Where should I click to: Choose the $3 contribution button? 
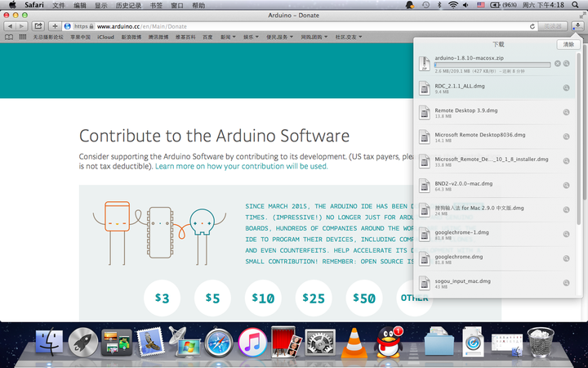(x=162, y=298)
